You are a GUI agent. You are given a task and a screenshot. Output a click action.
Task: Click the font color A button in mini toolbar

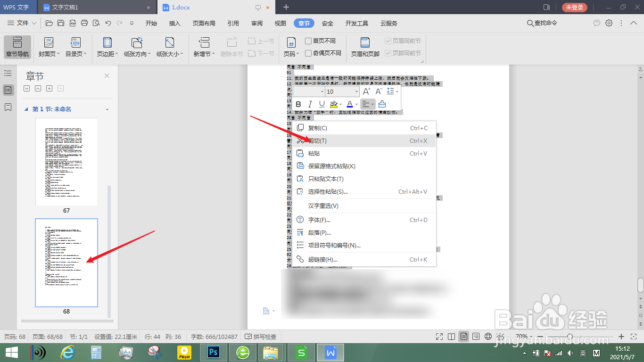point(349,104)
